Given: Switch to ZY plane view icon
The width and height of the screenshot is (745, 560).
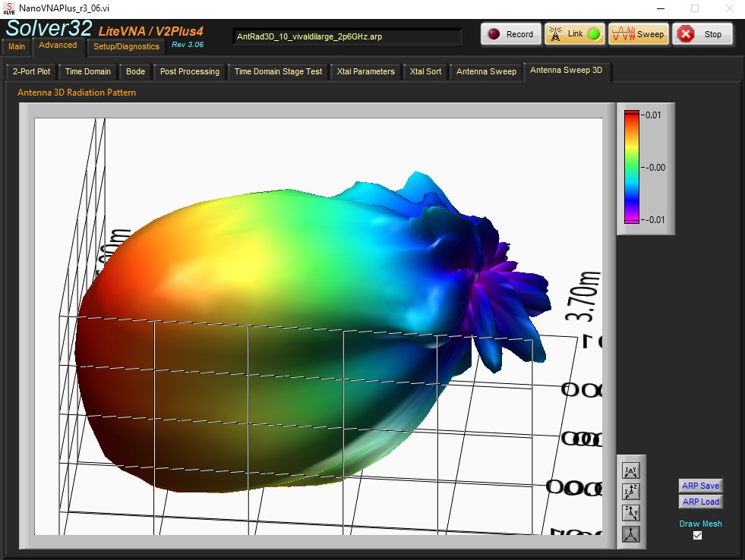Looking at the screenshot, I should [x=630, y=512].
